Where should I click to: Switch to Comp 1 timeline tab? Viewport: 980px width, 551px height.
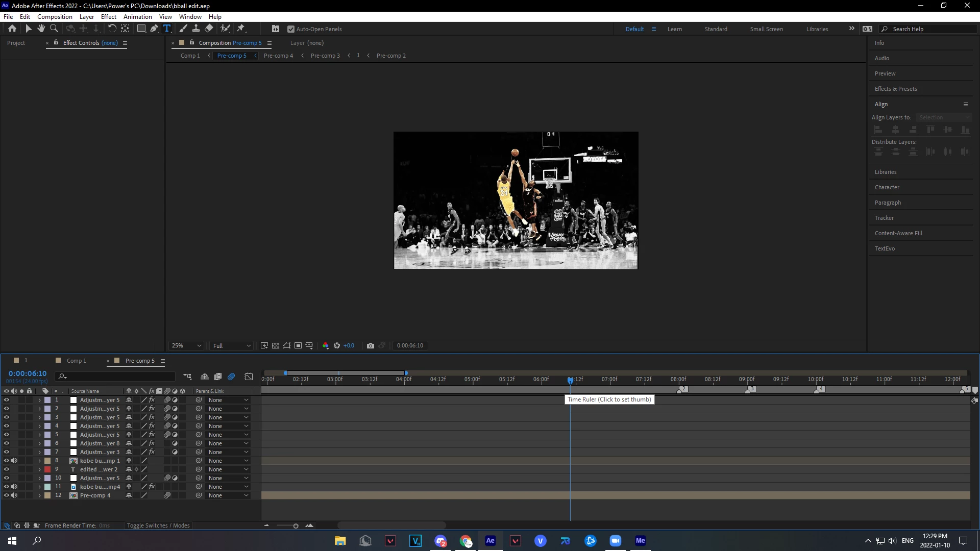[x=76, y=361]
